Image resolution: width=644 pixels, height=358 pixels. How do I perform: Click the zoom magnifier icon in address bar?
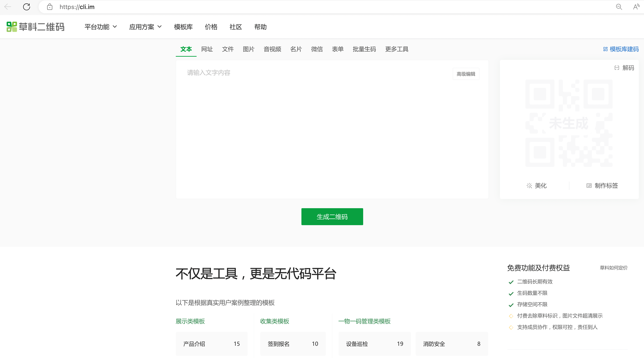[619, 7]
